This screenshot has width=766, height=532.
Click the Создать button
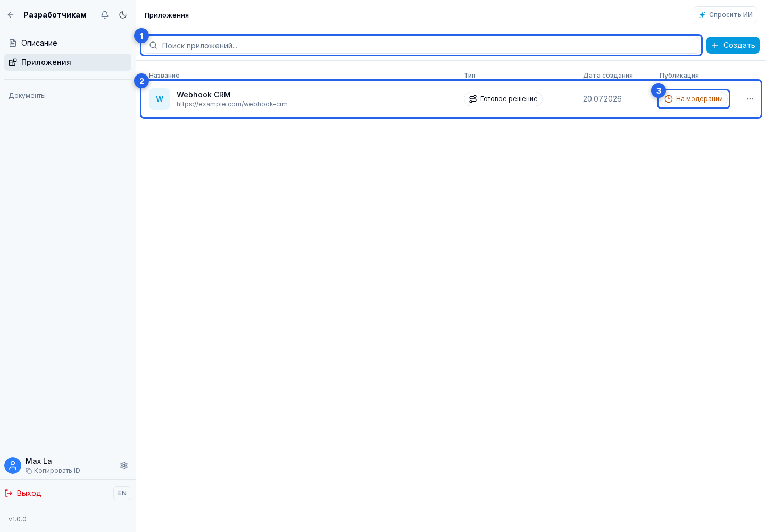coord(733,45)
